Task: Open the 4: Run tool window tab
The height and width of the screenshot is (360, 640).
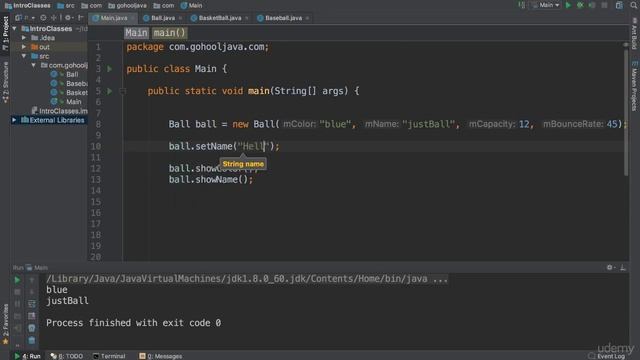Action: pyautogui.click(x=28, y=356)
